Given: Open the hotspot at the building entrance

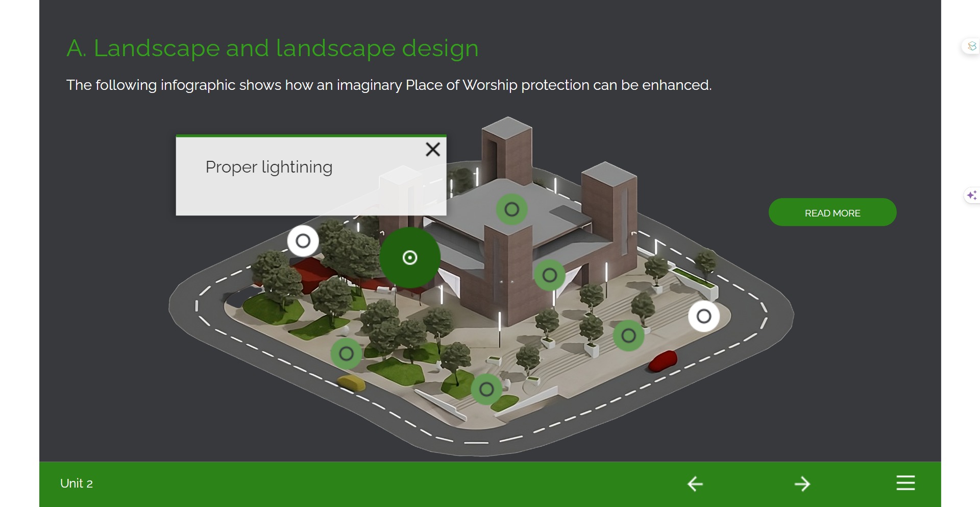Looking at the screenshot, I should coord(549,276).
